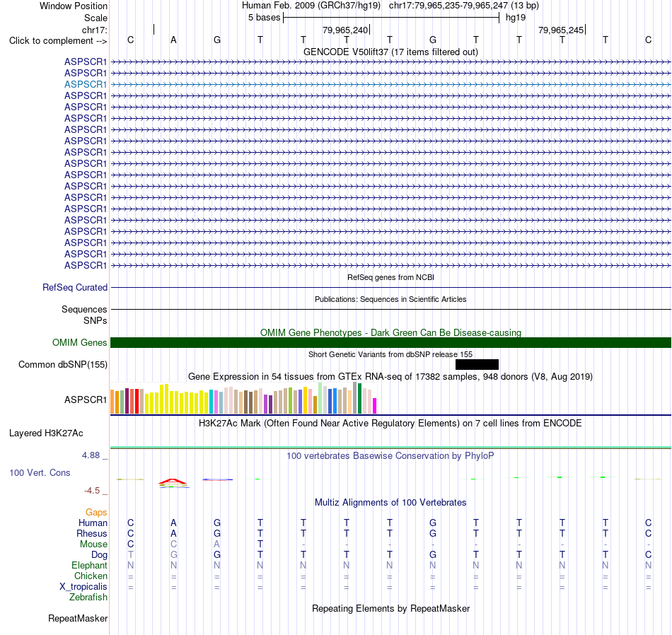Click 'Human Feb. 2009 (GRCh37/hg19)' header text
This screenshot has height=635, width=672.
[x=311, y=6]
